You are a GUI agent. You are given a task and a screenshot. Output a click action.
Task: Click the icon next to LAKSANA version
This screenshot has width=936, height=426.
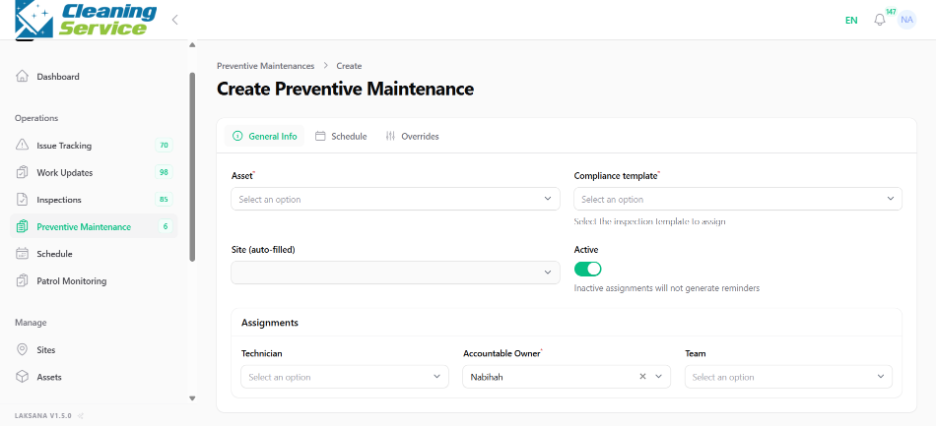[x=81, y=416]
